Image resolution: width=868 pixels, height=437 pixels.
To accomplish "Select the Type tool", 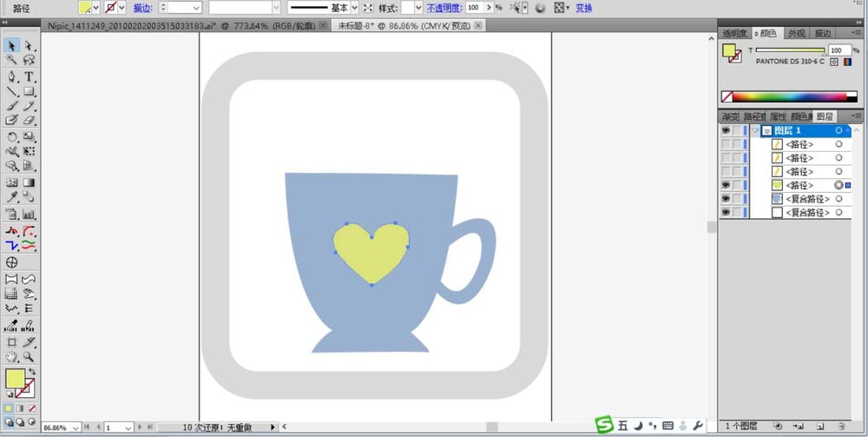I will point(29,77).
